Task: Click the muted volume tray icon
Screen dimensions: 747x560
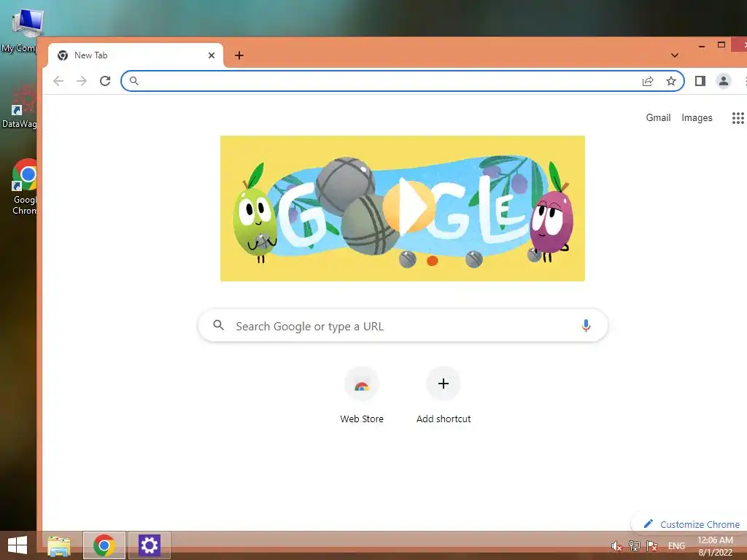Action: [x=616, y=546]
